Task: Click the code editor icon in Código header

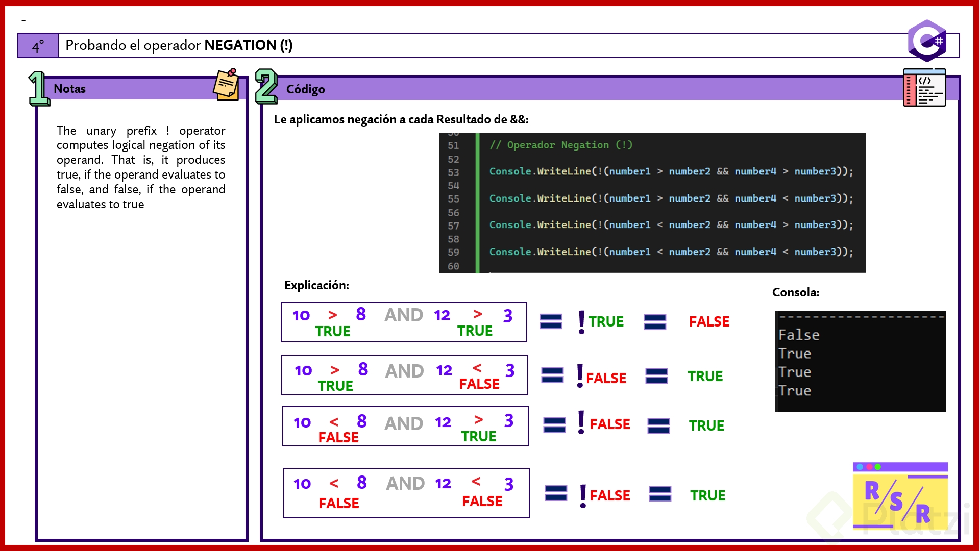Action: pyautogui.click(x=924, y=88)
